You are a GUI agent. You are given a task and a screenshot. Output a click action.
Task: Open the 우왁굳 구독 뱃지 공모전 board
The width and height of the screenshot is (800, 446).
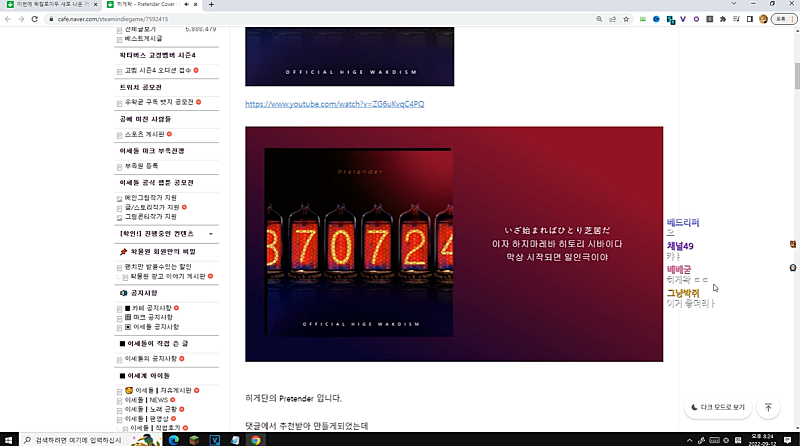point(159,102)
